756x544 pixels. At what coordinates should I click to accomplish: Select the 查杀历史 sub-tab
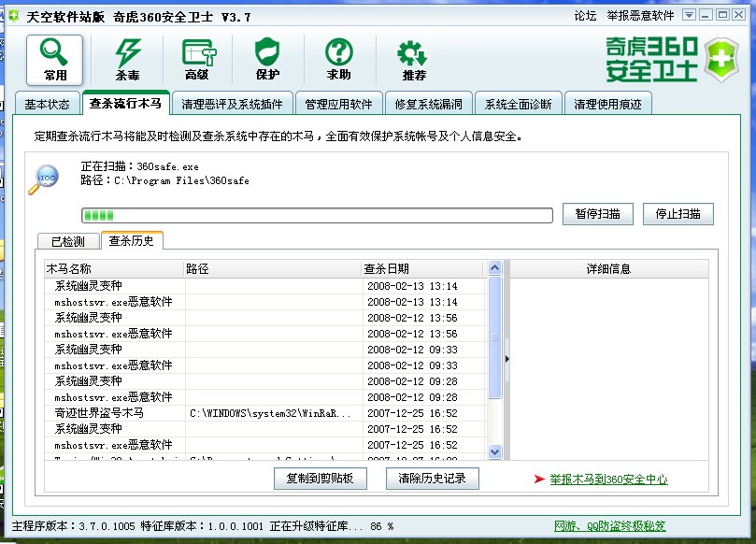[x=131, y=240]
